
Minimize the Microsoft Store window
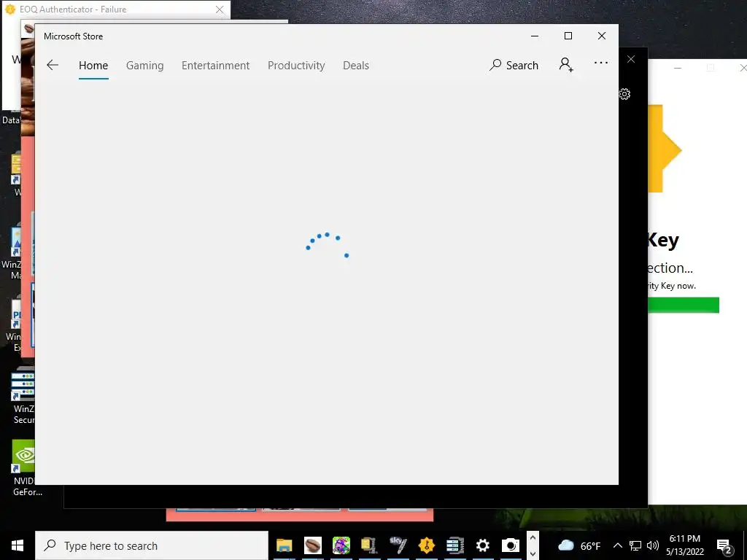[x=535, y=36]
